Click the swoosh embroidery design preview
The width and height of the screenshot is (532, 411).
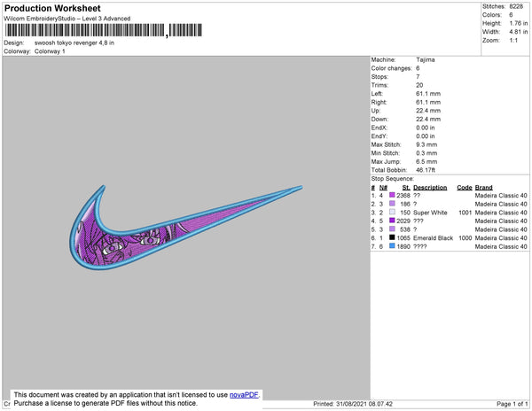click(x=186, y=228)
